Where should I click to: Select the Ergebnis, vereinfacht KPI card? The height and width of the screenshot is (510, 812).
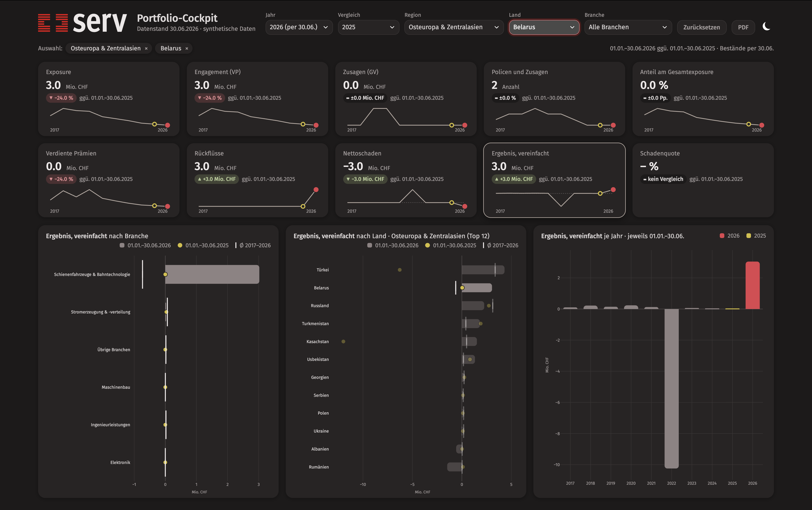point(554,180)
